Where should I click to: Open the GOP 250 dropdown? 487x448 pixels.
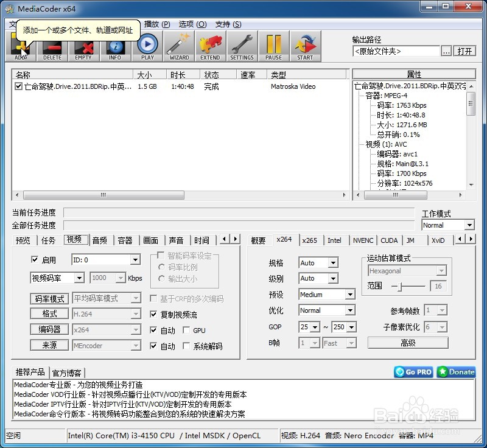pyautogui.click(x=352, y=327)
